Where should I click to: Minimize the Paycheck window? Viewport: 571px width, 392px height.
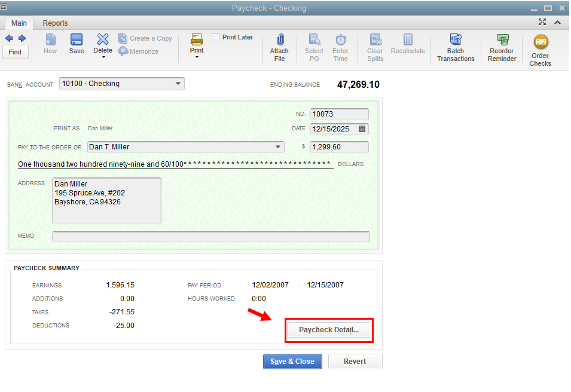534,9
